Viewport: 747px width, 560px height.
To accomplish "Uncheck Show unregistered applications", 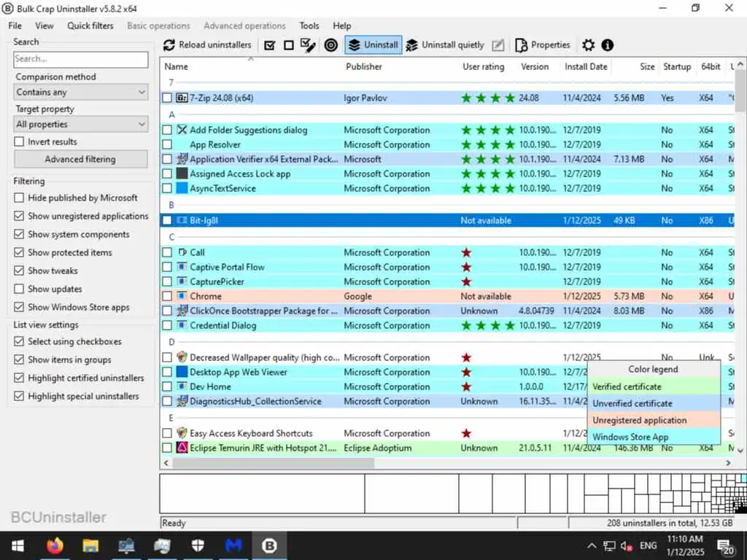I will (x=19, y=216).
